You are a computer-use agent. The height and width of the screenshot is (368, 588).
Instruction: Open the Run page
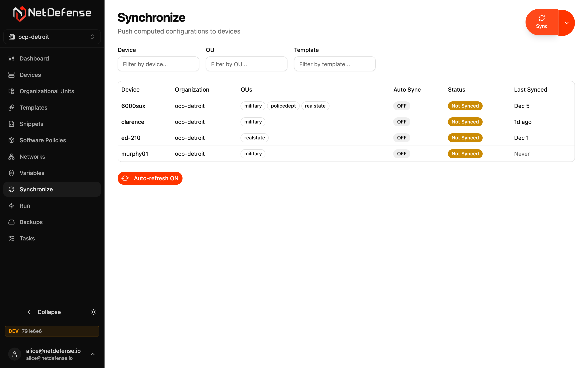tap(52, 206)
